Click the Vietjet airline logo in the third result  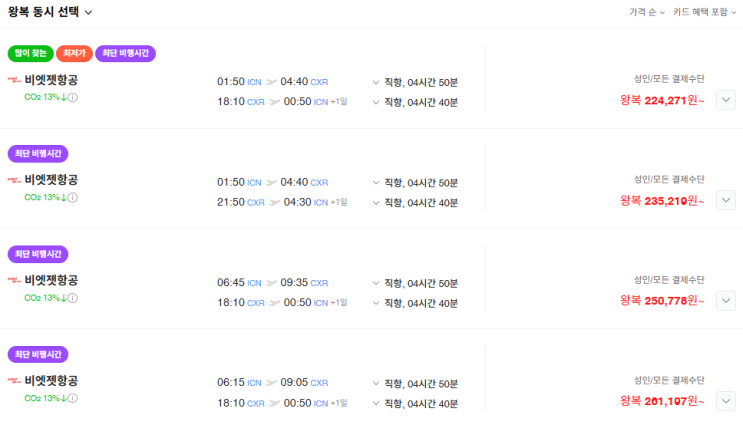click(x=14, y=280)
